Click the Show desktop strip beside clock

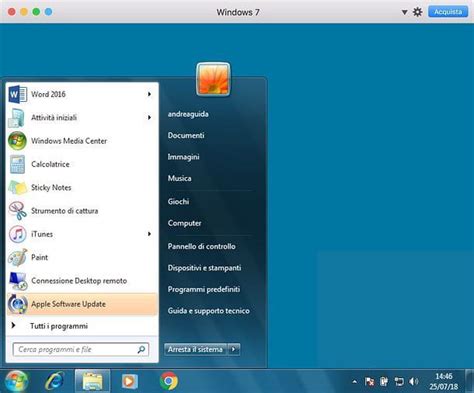[470, 381]
